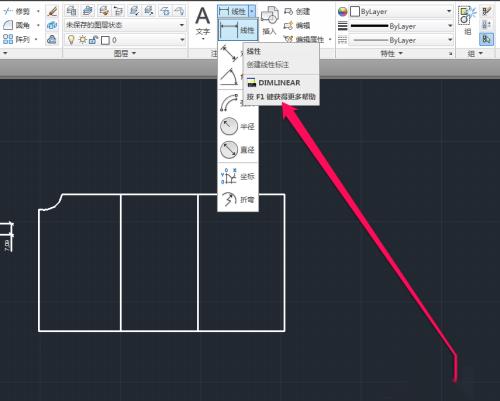This screenshot has width=500, height=401.
Task: Open the ByLayer object color dropdown
Action: point(401,12)
